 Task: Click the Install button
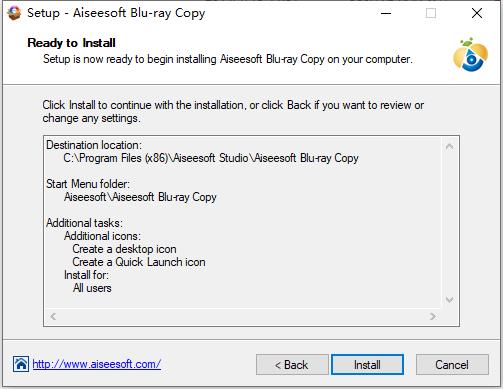click(x=367, y=365)
